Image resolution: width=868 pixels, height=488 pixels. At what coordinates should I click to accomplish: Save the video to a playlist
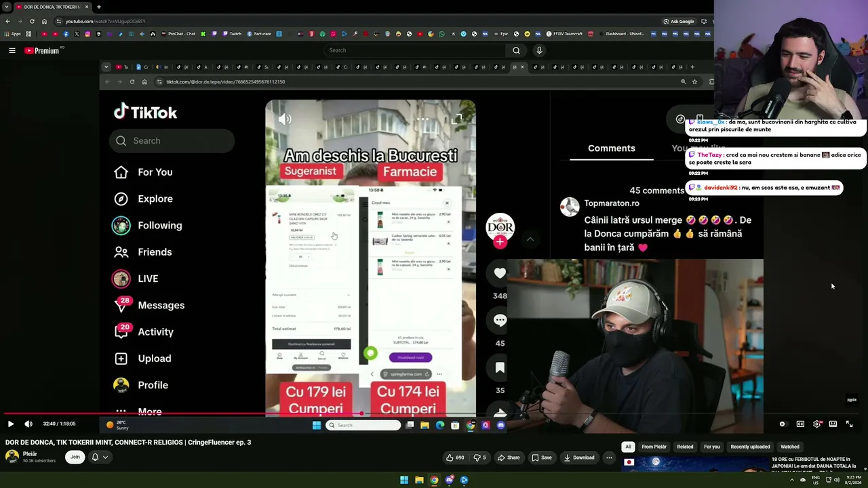(541, 457)
